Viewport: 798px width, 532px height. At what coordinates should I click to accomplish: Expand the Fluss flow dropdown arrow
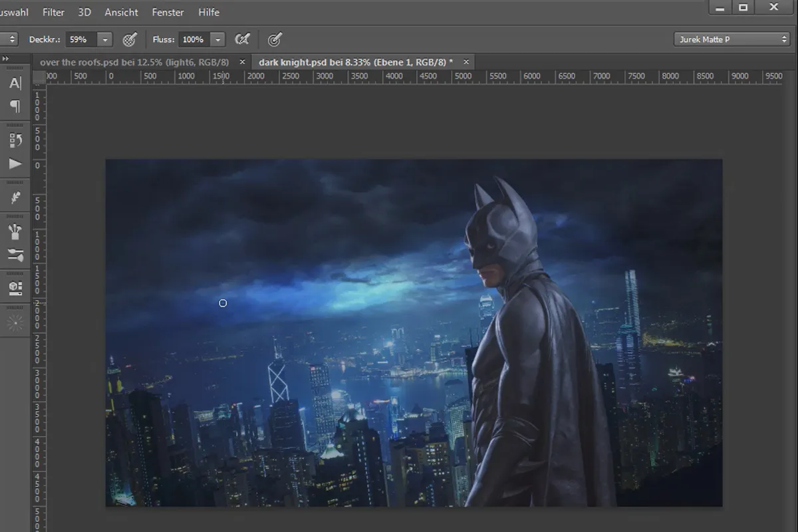(x=218, y=40)
